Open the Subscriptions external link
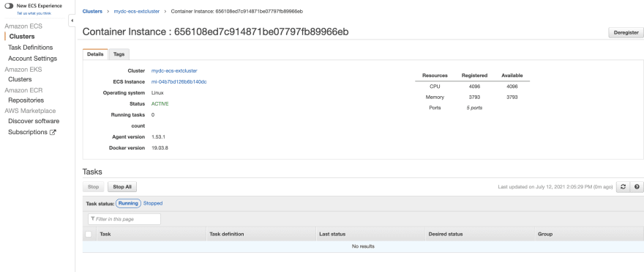Image resolution: width=644 pixels, height=272 pixels. (28, 132)
